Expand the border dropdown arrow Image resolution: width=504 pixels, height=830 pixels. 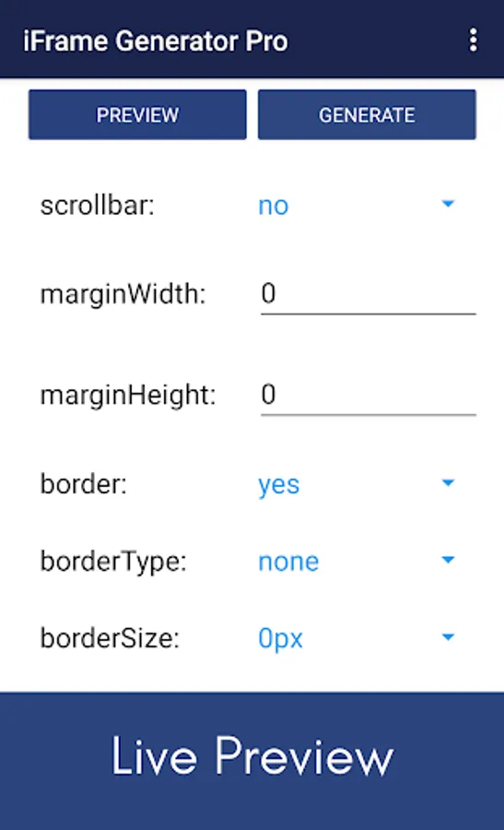[448, 482]
